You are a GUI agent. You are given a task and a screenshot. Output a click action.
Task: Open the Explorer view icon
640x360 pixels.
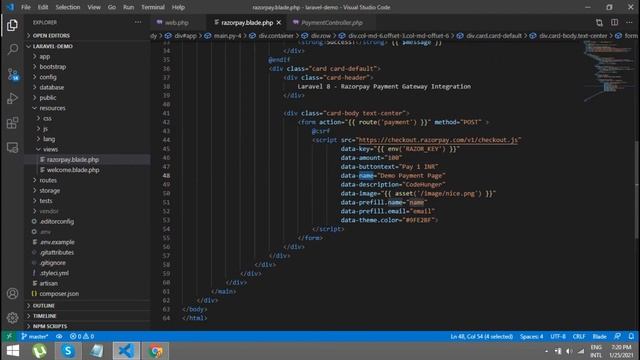12,25
